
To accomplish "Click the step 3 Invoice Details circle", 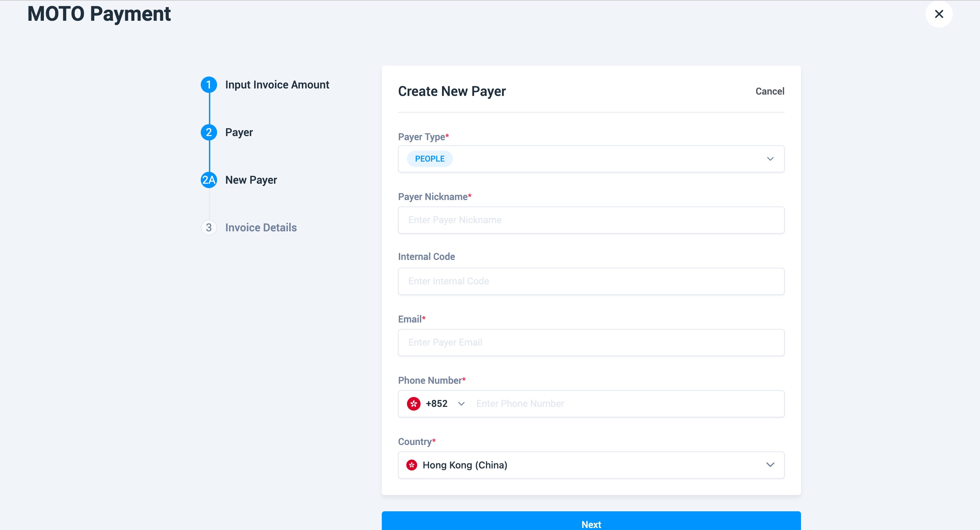I will tap(209, 227).
